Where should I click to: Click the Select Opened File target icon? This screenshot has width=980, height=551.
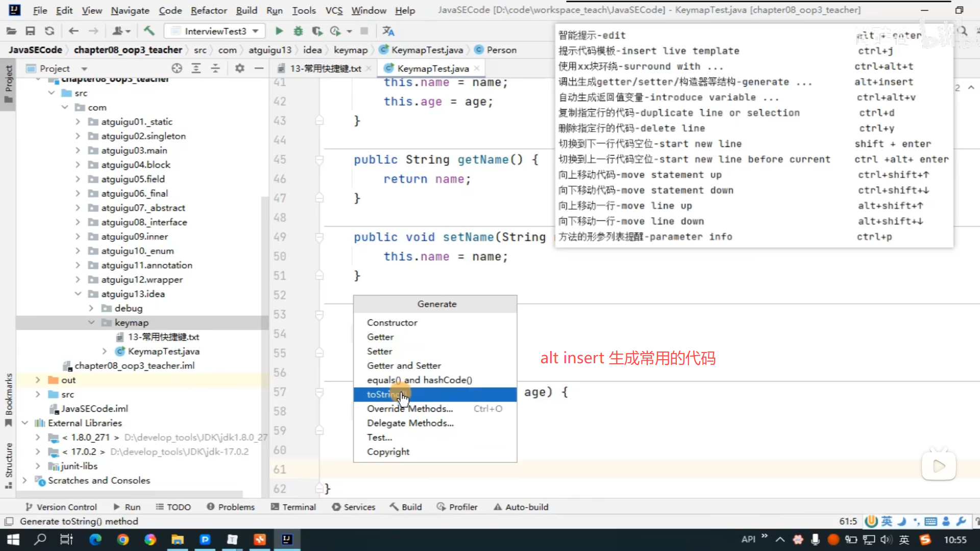click(x=177, y=68)
